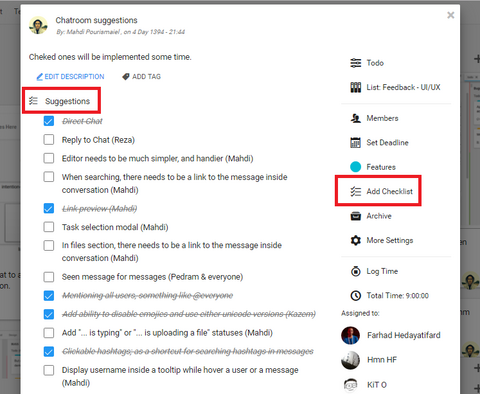Uncheck Mentioning all users item
This screenshot has width=480, height=394.
49,295
